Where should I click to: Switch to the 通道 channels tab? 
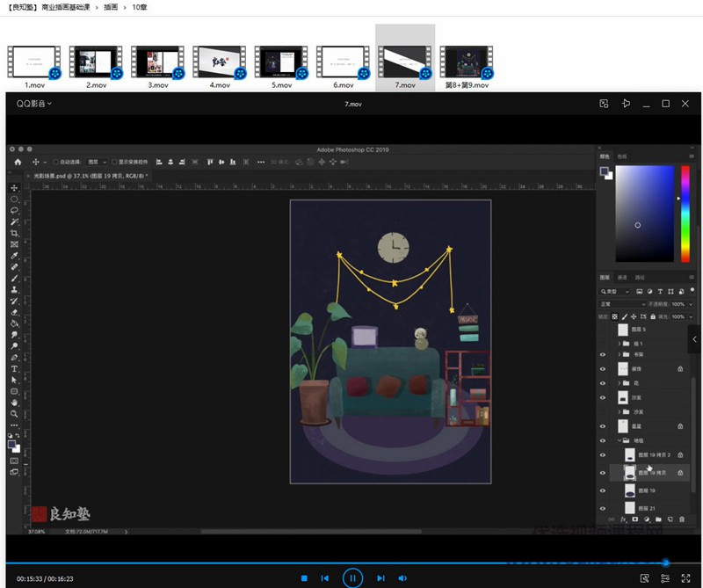click(622, 277)
